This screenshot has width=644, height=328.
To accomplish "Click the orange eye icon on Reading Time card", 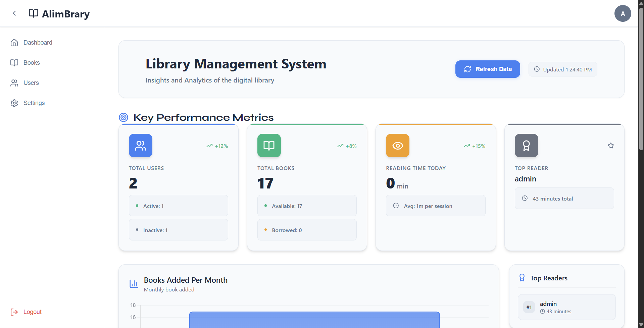I will (x=397, y=145).
